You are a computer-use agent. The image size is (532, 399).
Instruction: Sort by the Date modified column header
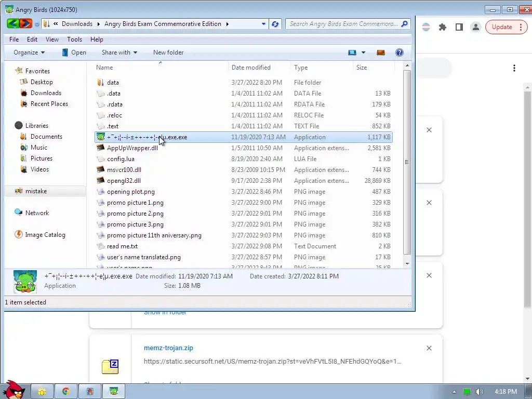(260, 68)
